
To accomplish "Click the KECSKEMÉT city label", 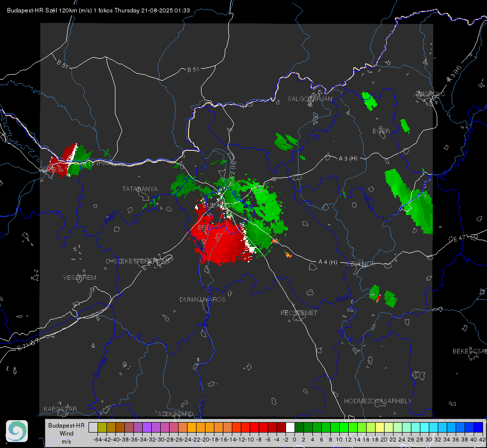I will (x=299, y=313).
